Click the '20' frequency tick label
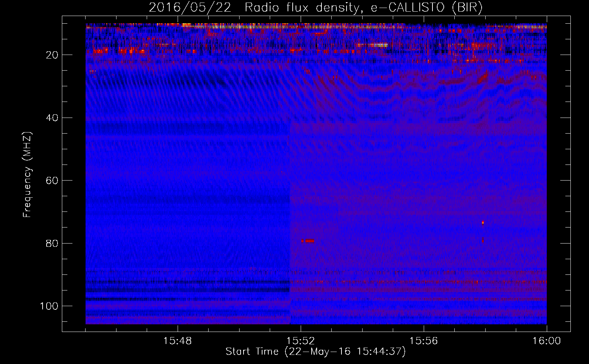The image size is (589, 364). tap(52, 55)
